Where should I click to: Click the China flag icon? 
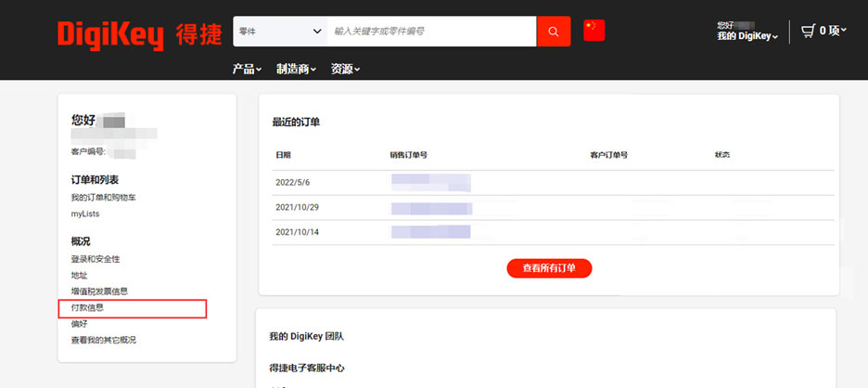[594, 30]
